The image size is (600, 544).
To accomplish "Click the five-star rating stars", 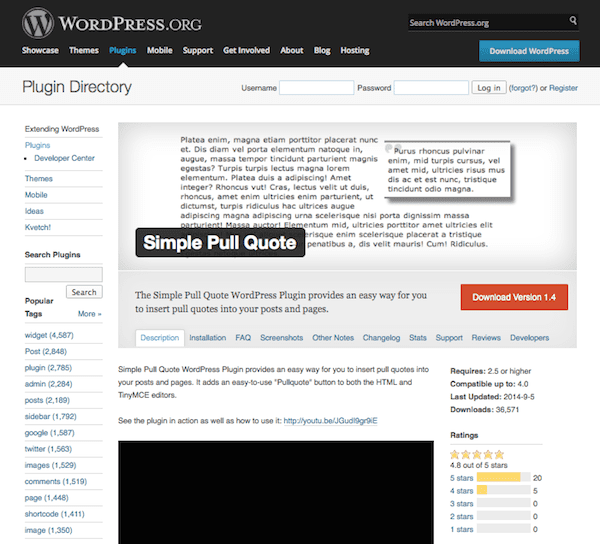I will [477, 454].
